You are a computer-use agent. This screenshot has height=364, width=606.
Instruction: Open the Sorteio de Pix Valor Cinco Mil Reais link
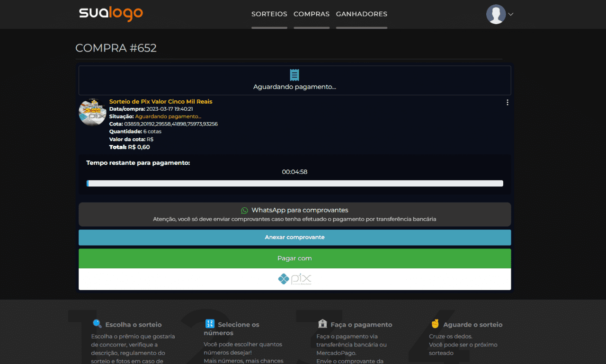pyautogui.click(x=160, y=101)
